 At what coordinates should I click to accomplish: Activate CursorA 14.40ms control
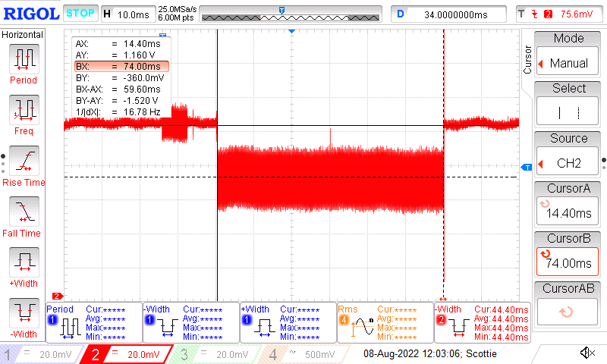point(568,212)
